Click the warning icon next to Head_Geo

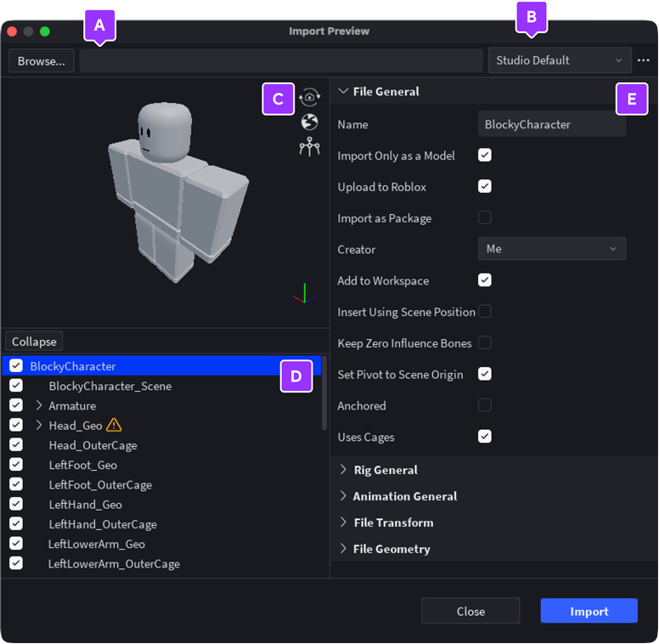[114, 425]
